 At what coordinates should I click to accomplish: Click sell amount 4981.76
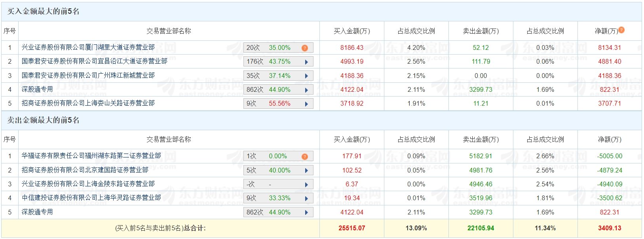(481, 170)
